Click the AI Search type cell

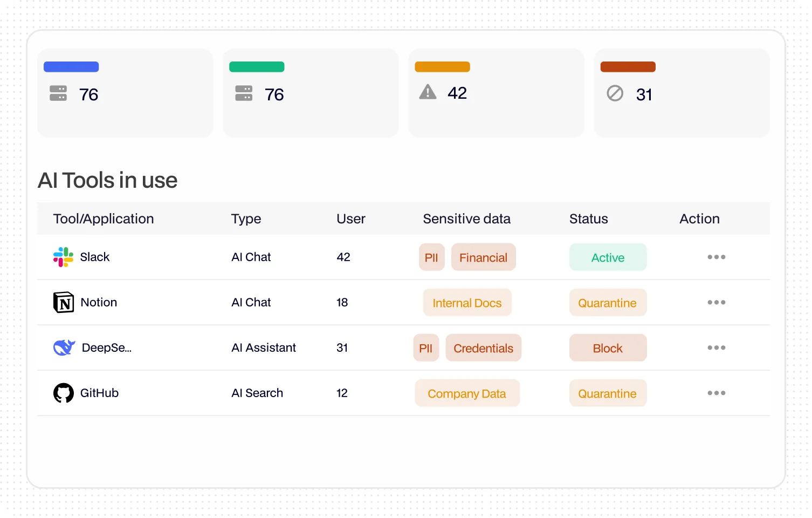257,393
